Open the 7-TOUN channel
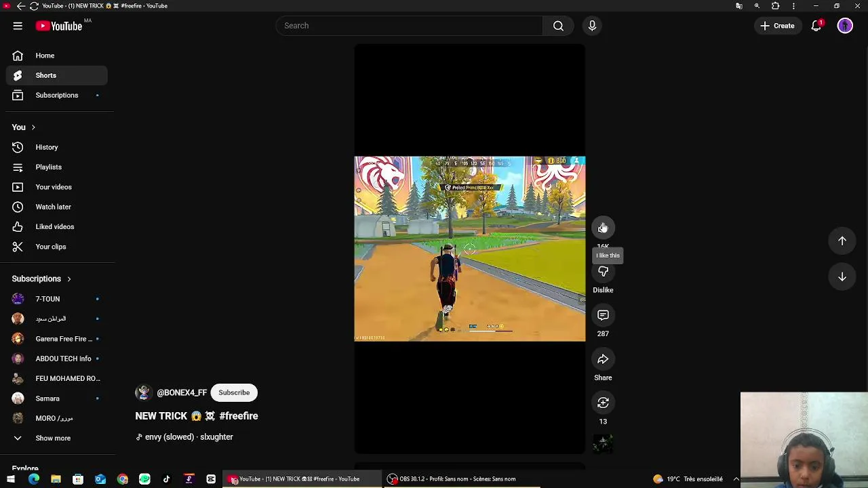Viewport: 868px width, 488px height. 57,299
